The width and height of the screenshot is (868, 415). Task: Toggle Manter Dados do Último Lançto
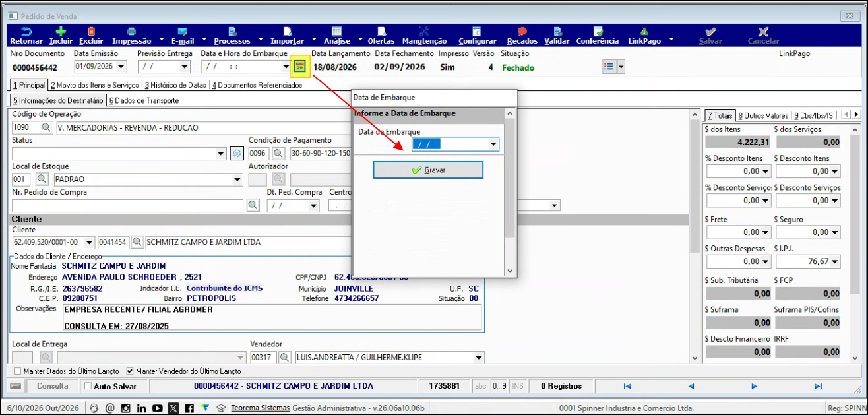17,371
